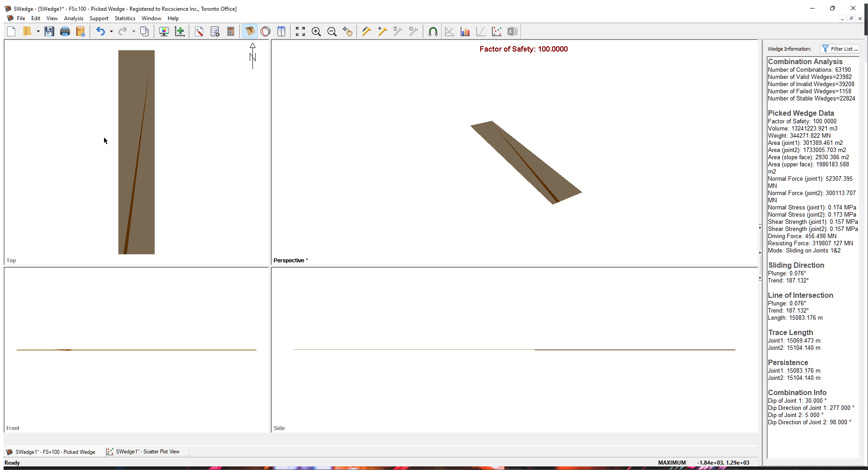Click the grayed edit bolt gear icon
The width and height of the screenshot is (868, 470).
coord(413,31)
